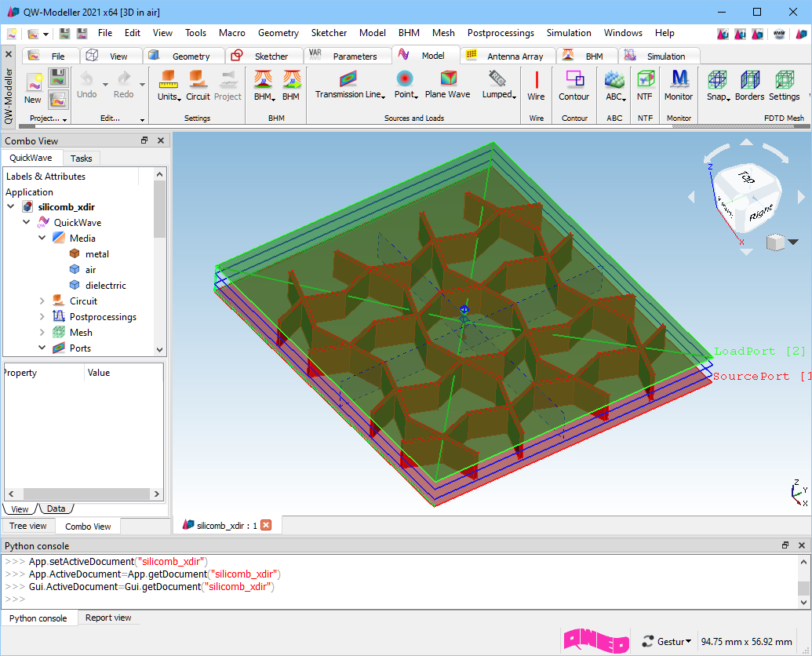Screen dimensions: 812x656
Task: Switch to the Antenna Array ribbon tab
Action: 508,56
